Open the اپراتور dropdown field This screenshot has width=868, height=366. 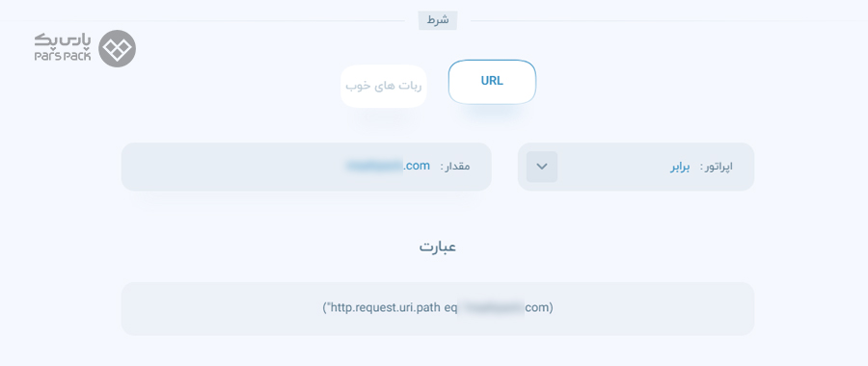(x=636, y=167)
